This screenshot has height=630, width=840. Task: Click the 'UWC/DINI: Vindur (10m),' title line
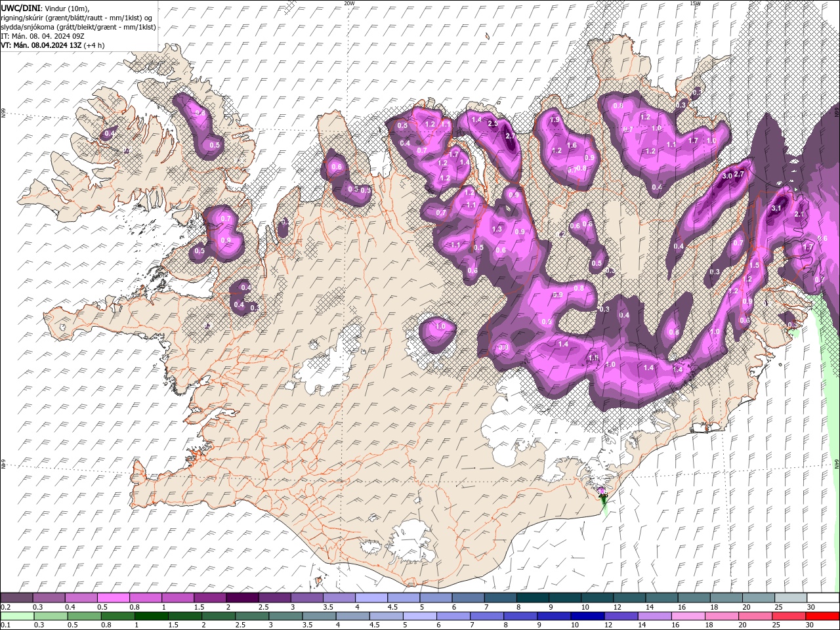click(x=44, y=7)
